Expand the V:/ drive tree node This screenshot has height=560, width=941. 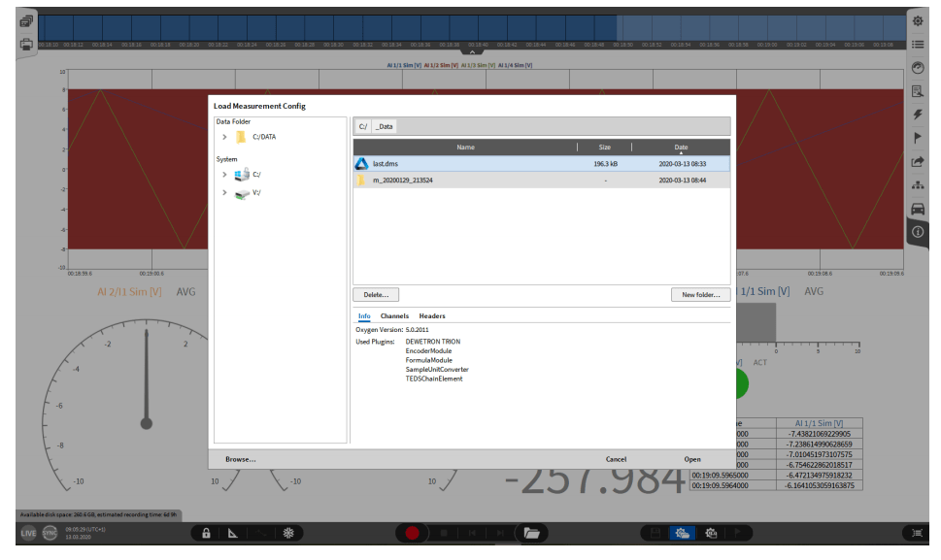pos(225,193)
